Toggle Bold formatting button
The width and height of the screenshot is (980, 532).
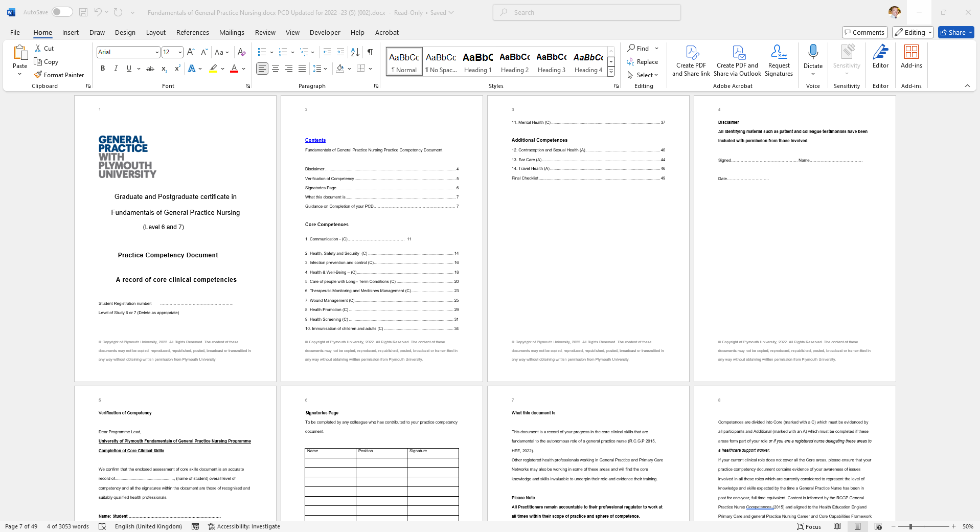coord(103,69)
